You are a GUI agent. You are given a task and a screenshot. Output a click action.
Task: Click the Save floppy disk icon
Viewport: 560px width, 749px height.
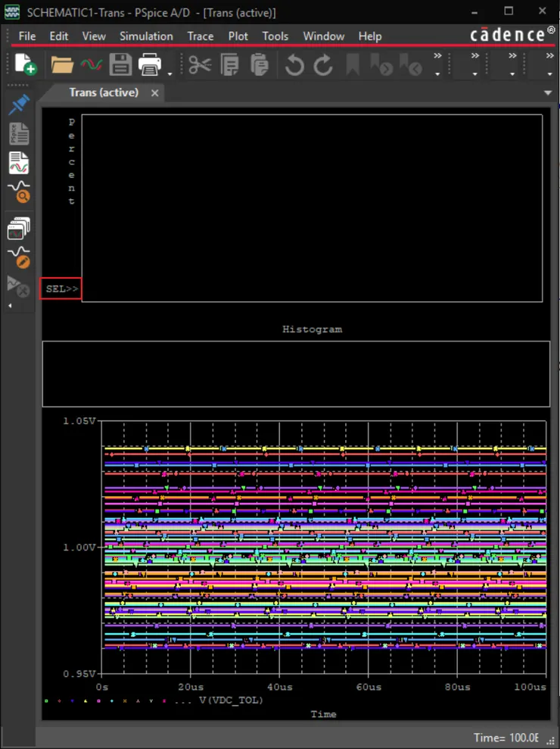click(120, 65)
